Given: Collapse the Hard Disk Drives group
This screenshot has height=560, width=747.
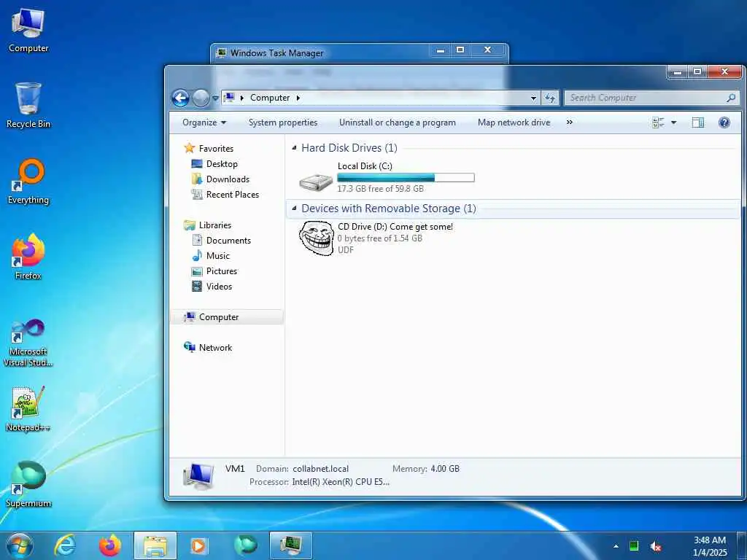Looking at the screenshot, I should point(294,148).
